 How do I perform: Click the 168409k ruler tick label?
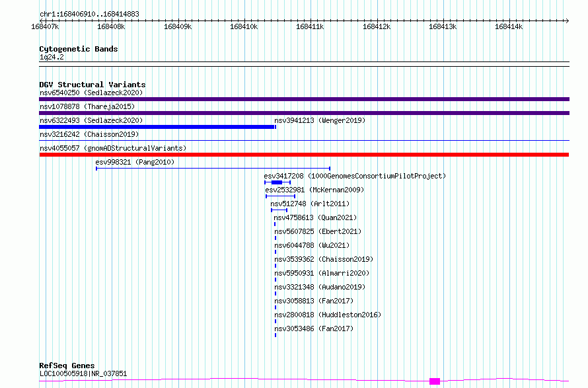[178, 26]
